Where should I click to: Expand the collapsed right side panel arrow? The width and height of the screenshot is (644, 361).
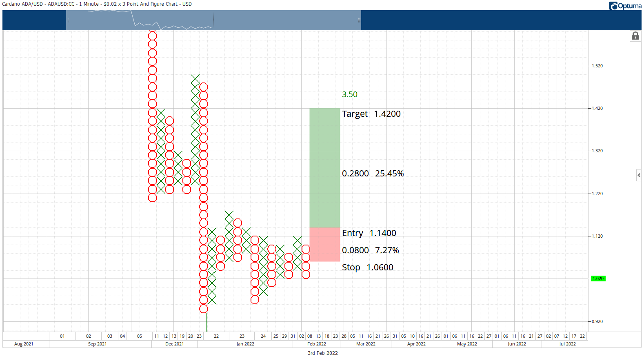click(639, 175)
